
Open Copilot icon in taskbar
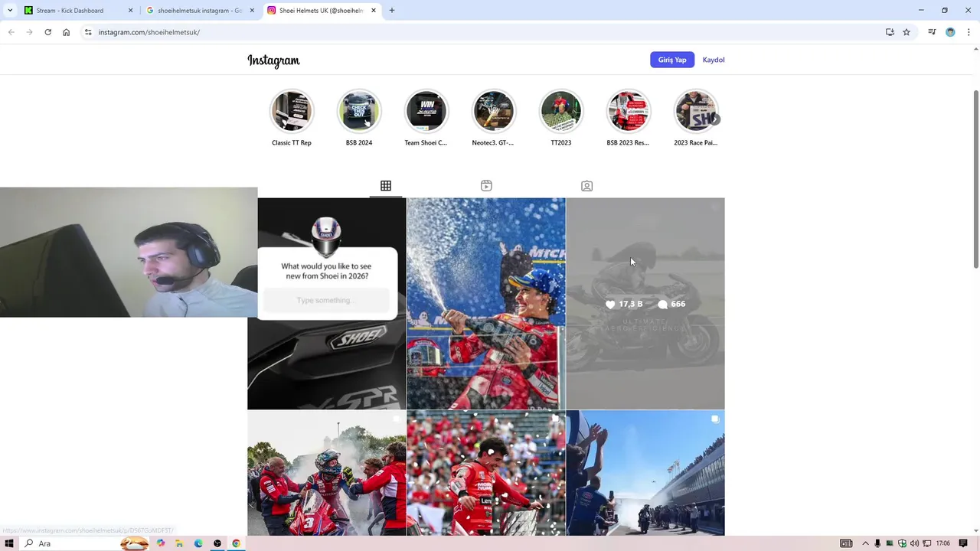161,543
